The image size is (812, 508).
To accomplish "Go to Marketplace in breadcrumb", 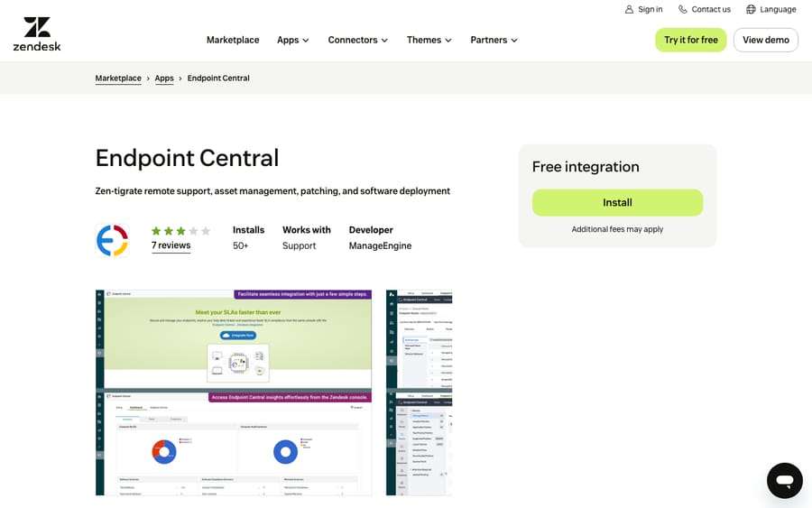I will coord(118,79).
